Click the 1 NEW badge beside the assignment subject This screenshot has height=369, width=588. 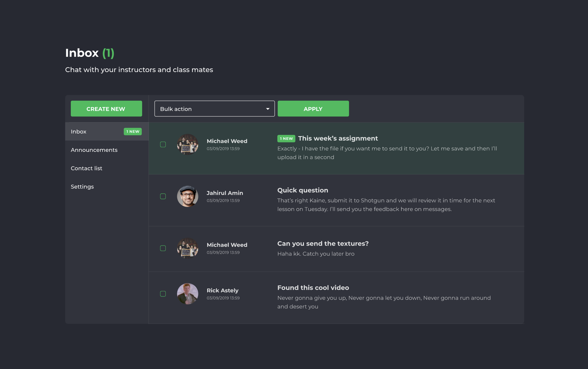(x=286, y=139)
